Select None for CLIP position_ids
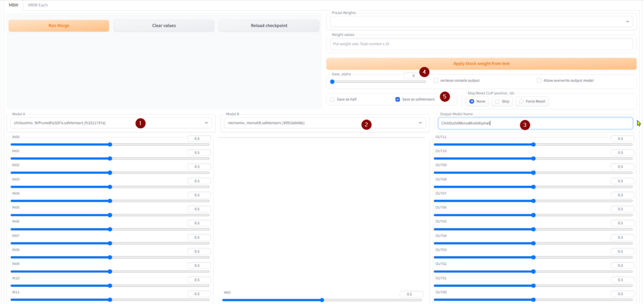The width and height of the screenshot is (644, 304). tap(476, 101)
